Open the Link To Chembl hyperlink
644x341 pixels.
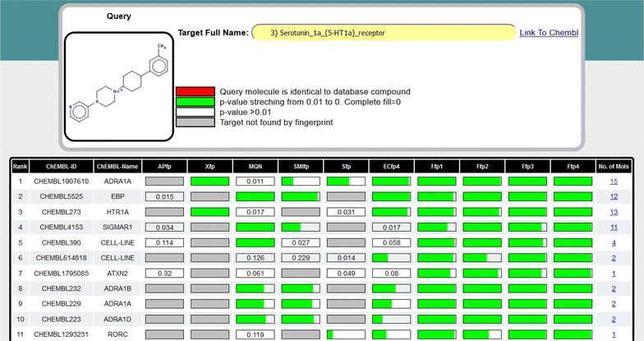[x=549, y=33]
